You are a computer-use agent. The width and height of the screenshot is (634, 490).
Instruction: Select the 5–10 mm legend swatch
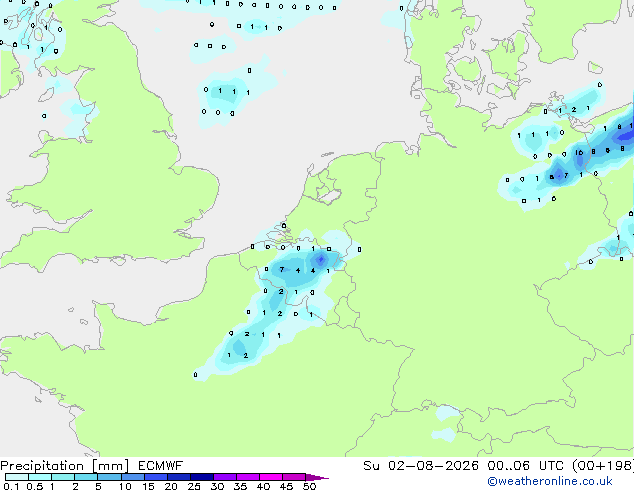[109, 477]
